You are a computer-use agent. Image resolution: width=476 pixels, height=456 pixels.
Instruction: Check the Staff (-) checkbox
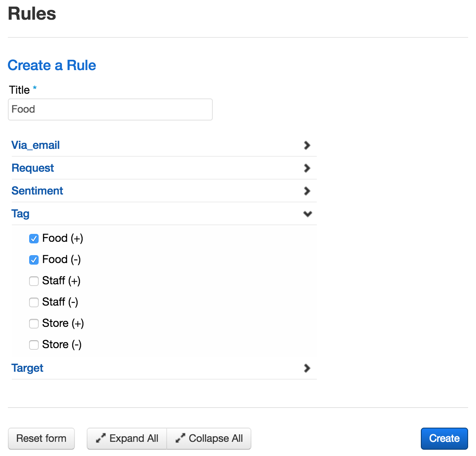34,302
